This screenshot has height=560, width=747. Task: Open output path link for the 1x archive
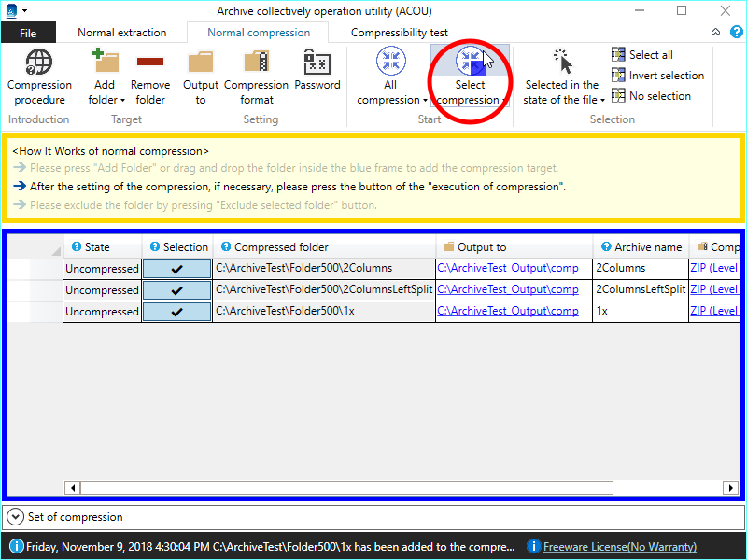(x=507, y=312)
